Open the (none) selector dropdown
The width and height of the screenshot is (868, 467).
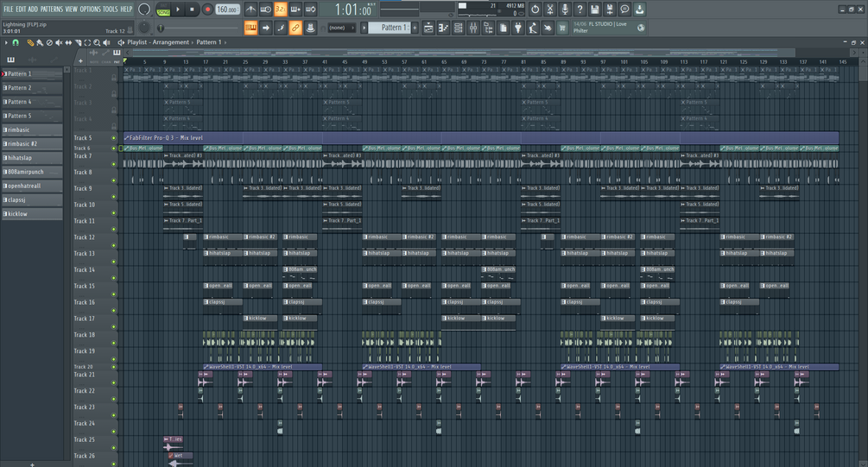pyautogui.click(x=340, y=28)
